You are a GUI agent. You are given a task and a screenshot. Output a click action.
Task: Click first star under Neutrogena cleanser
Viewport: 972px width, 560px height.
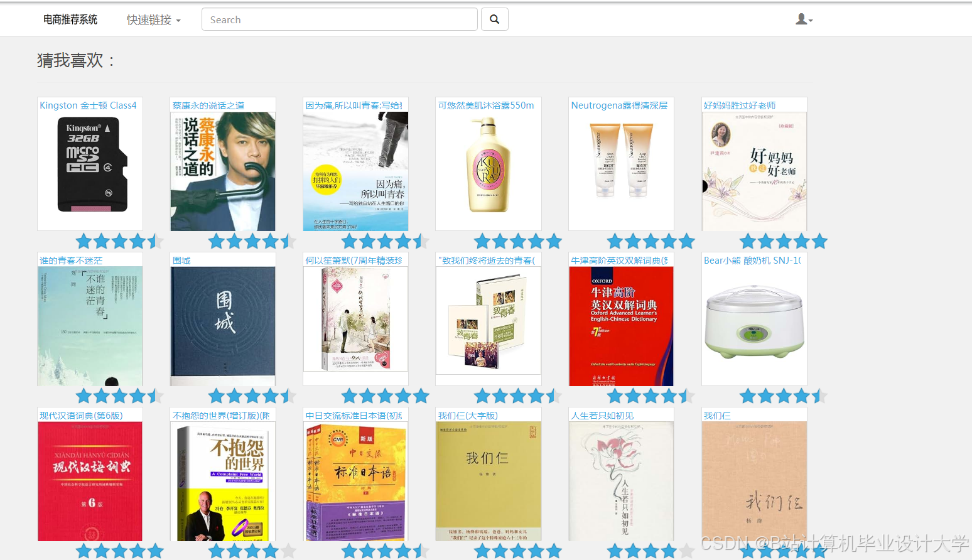coord(615,241)
